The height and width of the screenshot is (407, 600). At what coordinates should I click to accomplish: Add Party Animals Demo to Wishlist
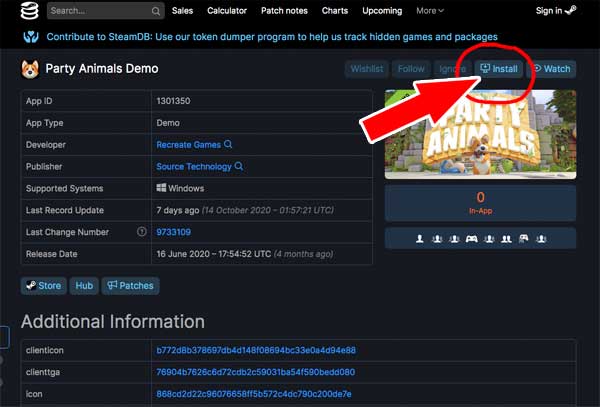[367, 69]
